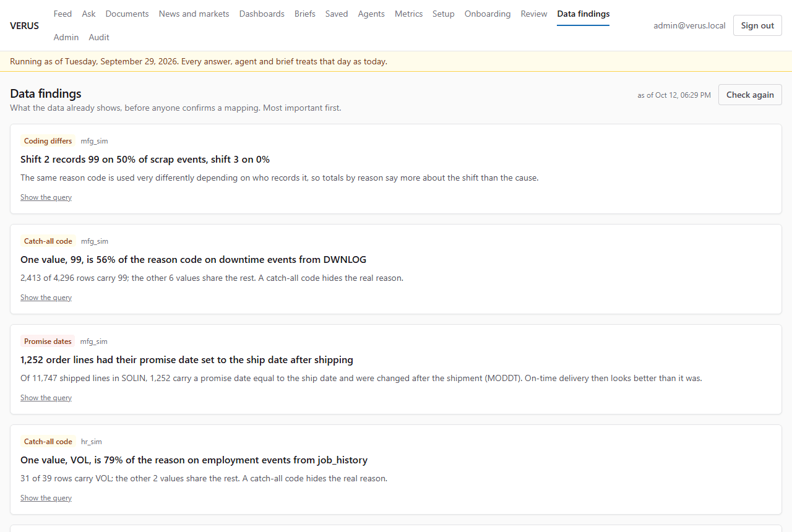Click admin@verus.local account text
The width and height of the screenshot is (792, 532).
point(689,25)
